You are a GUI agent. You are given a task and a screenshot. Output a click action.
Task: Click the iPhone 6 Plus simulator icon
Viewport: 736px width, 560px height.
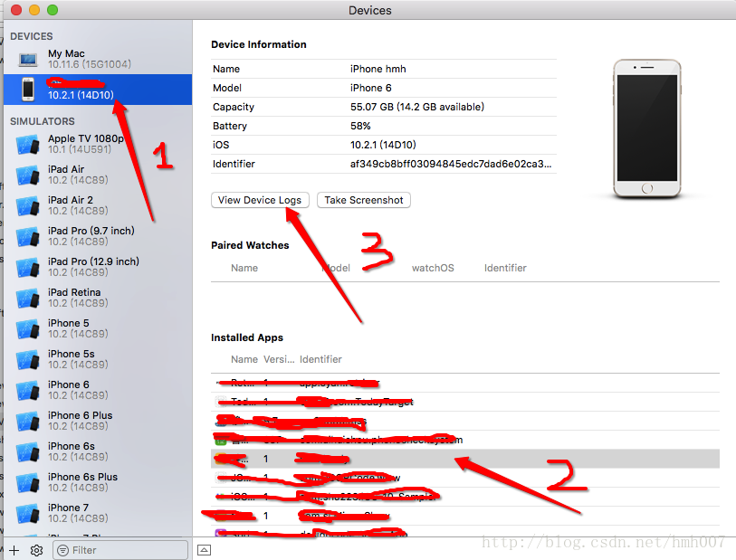pyautogui.click(x=28, y=422)
